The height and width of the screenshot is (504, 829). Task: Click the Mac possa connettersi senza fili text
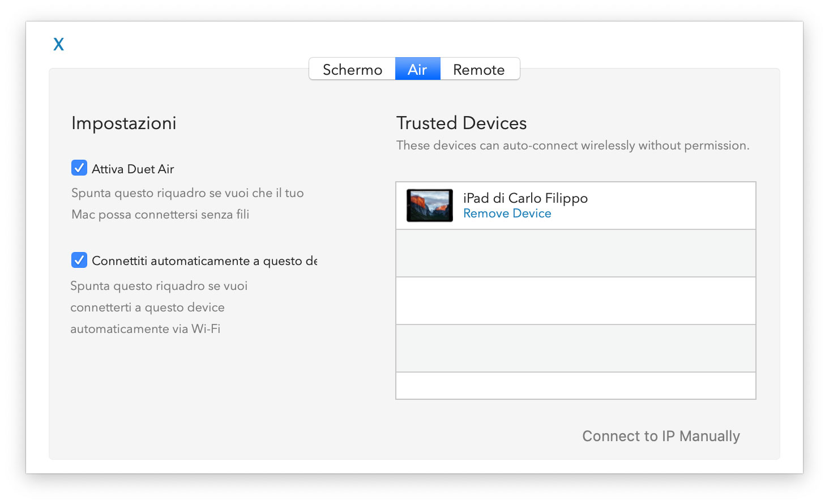coord(160,215)
